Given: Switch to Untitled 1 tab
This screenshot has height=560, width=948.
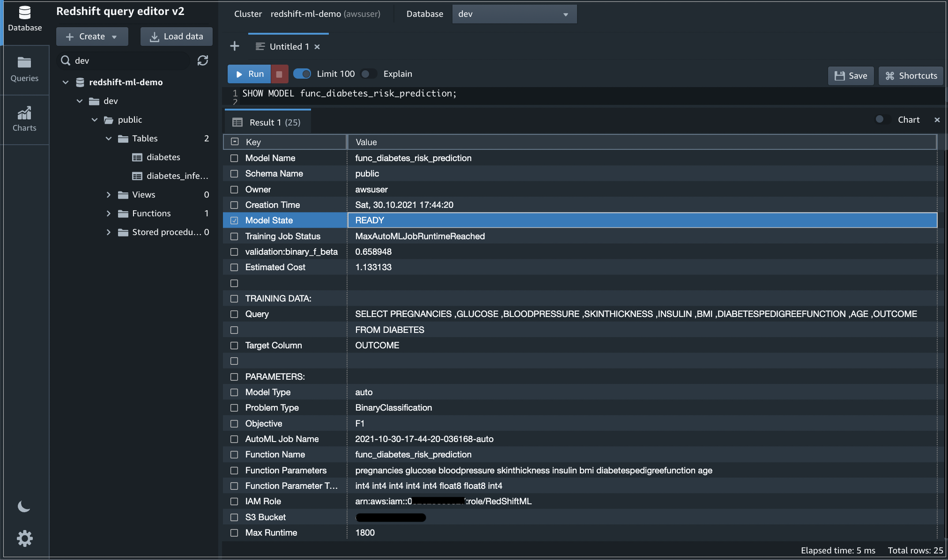Looking at the screenshot, I should (x=289, y=46).
